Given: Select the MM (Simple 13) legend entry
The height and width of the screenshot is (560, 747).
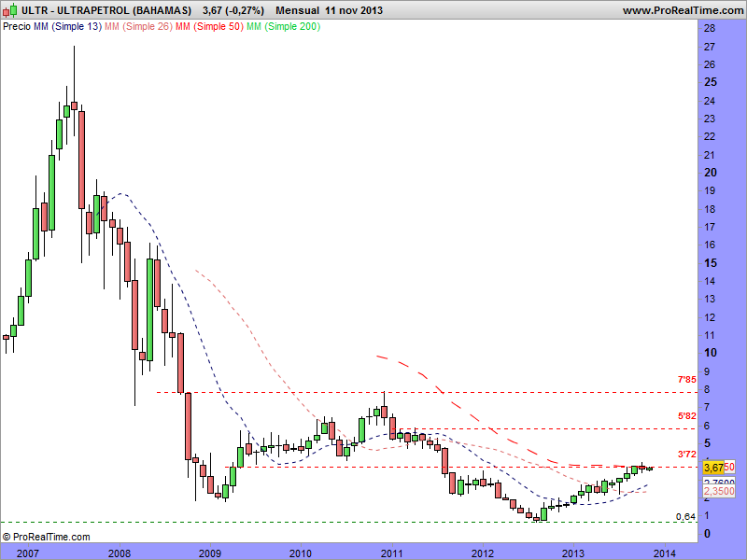Looking at the screenshot, I should point(67,27).
